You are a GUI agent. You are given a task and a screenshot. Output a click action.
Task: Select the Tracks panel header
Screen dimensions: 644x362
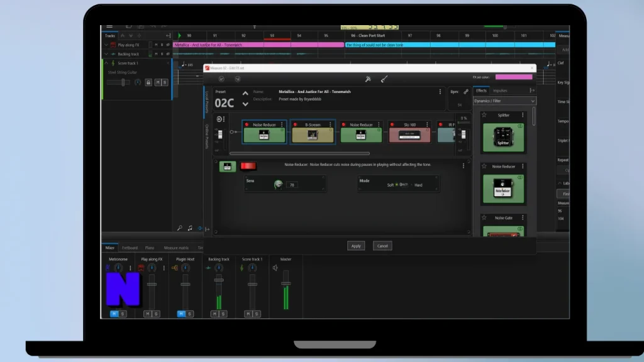[109, 36]
